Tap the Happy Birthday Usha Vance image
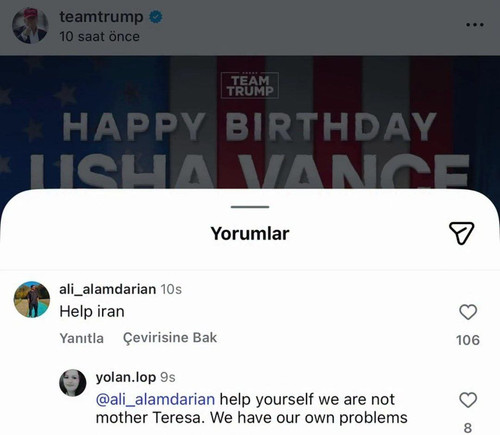Screen dimensions: 500x435 [250, 123]
